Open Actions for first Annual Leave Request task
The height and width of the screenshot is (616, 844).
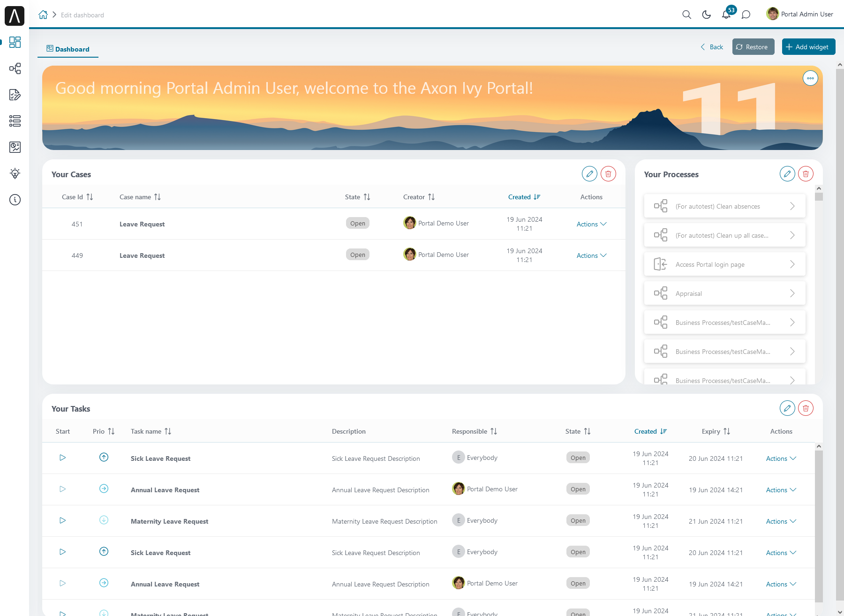pyautogui.click(x=781, y=490)
